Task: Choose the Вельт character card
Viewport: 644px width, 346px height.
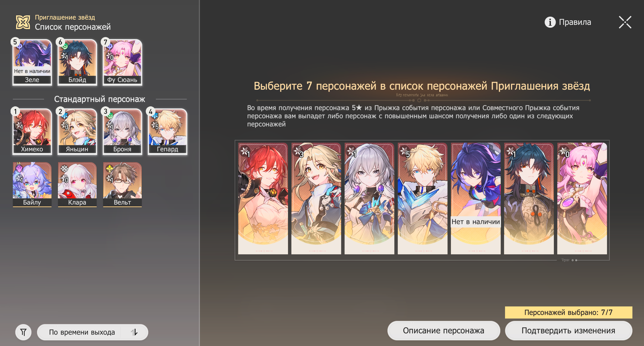Action: coord(122,184)
